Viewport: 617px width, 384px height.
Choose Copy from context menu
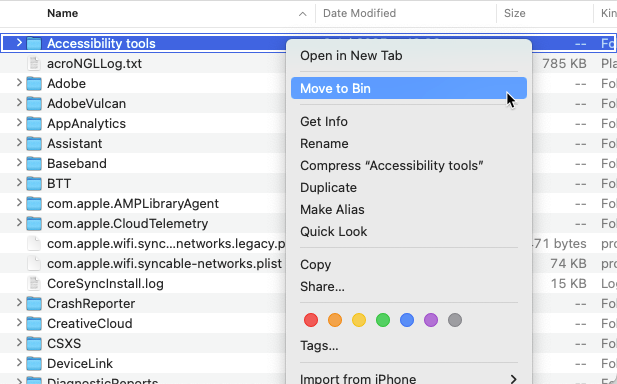coord(315,265)
